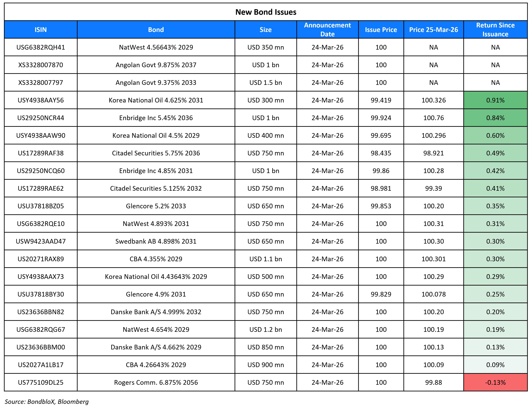Screen dimensions: 532x412
Task: Click the Bond column header
Action: point(156,29)
